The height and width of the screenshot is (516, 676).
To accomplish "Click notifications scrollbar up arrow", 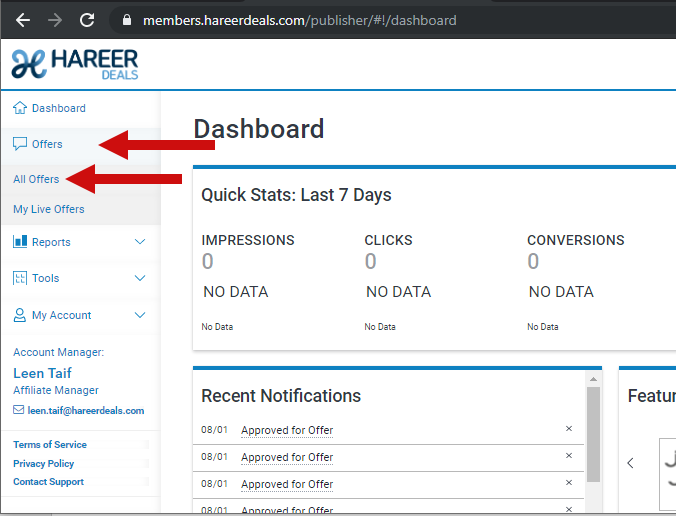I will [593, 379].
